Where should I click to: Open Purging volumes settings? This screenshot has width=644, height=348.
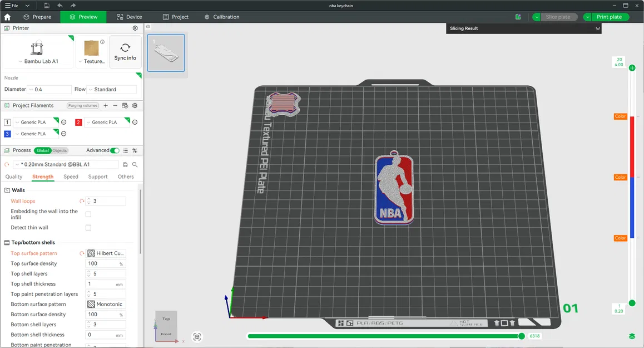pos(82,105)
